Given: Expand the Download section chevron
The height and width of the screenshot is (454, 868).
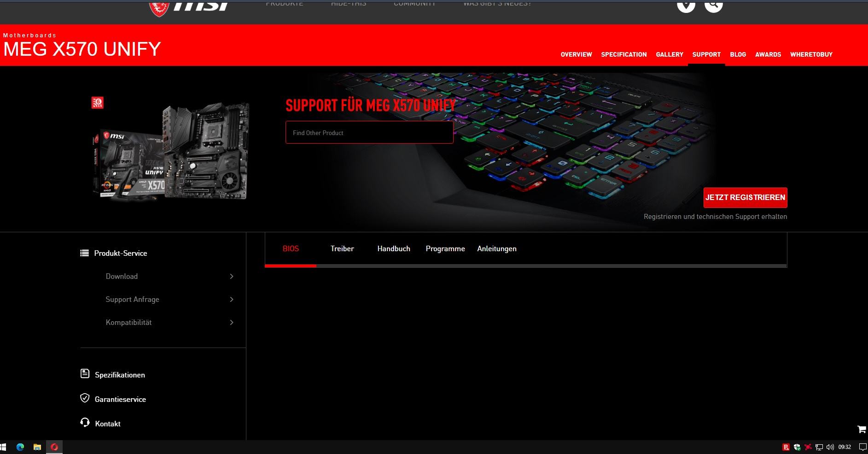Looking at the screenshot, I should coord(232,276).
